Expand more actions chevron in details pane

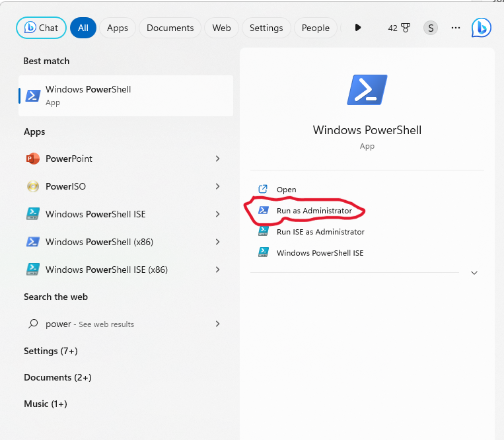(x=474, y=273)
